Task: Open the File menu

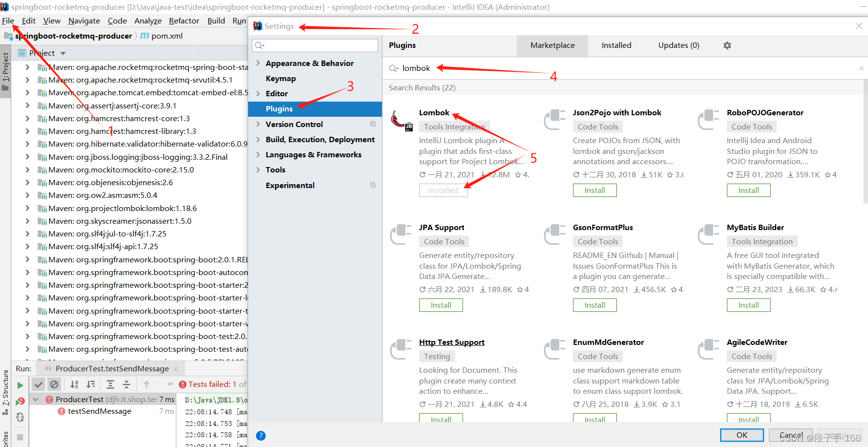Action: point(8,21)
